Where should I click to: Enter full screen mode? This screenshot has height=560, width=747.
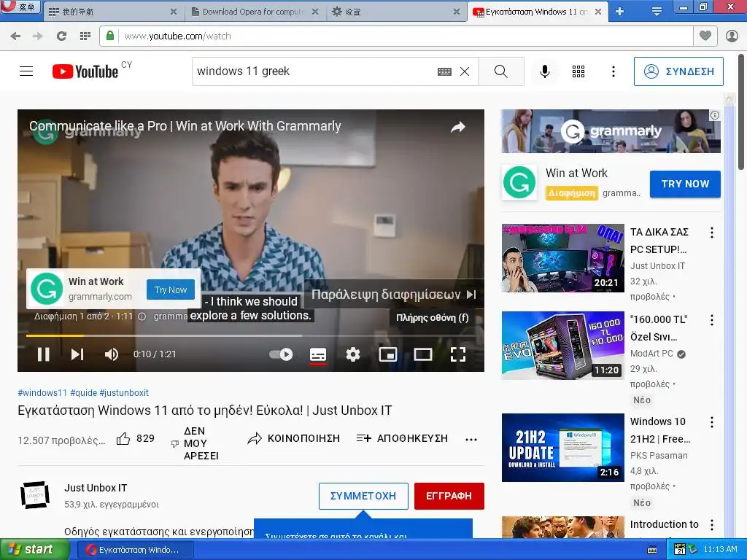click(x=458, y=354)
